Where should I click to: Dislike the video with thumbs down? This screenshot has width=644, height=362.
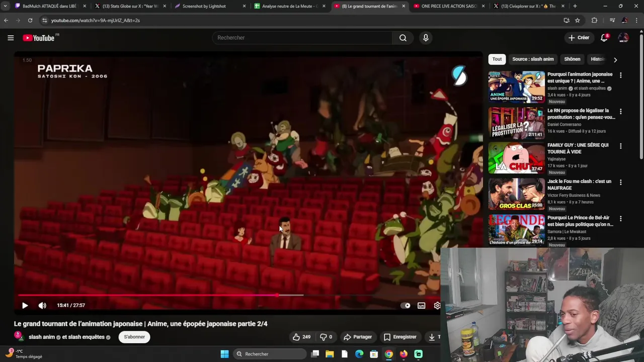(326, 337)
